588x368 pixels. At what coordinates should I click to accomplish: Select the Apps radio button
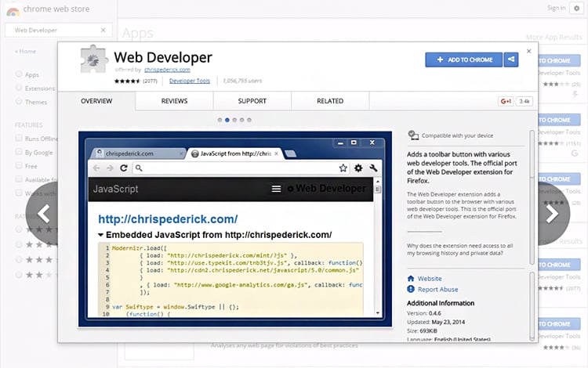pyautogui.click(x=18, y=74)
